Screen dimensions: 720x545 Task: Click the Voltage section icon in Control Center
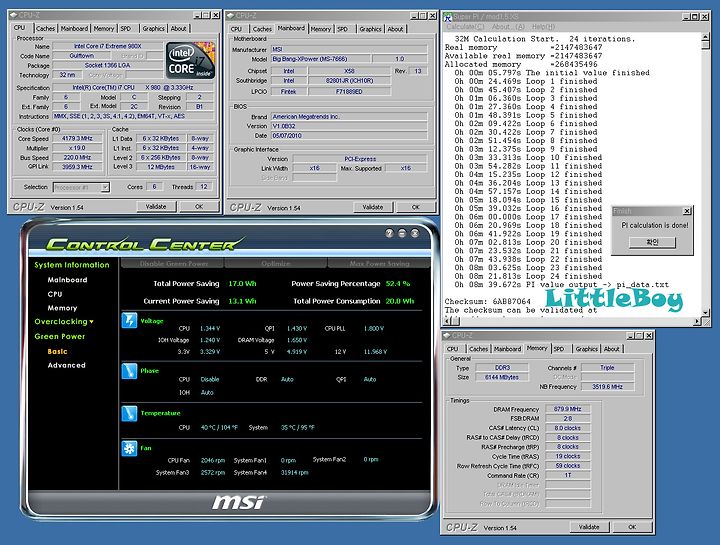point(129,320)
